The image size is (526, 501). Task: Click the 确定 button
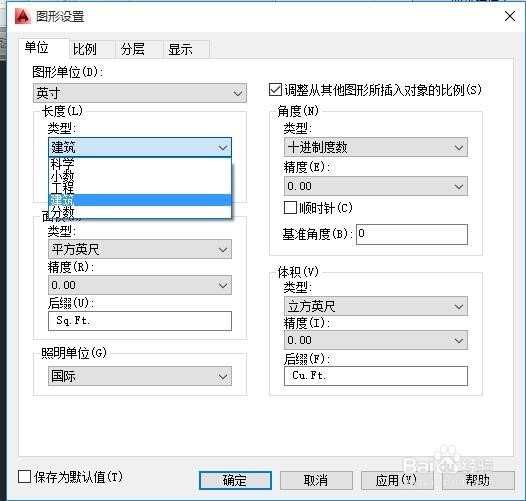coord(235,480)
